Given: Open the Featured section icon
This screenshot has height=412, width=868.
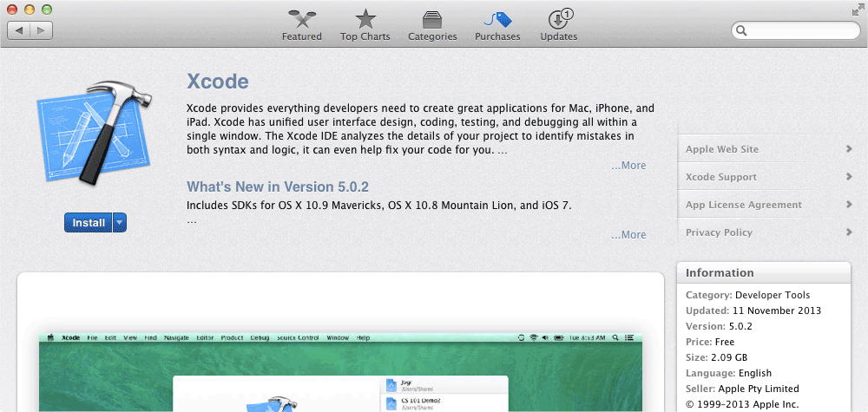Looking at the screenshot, I should (x=301, y=20).
